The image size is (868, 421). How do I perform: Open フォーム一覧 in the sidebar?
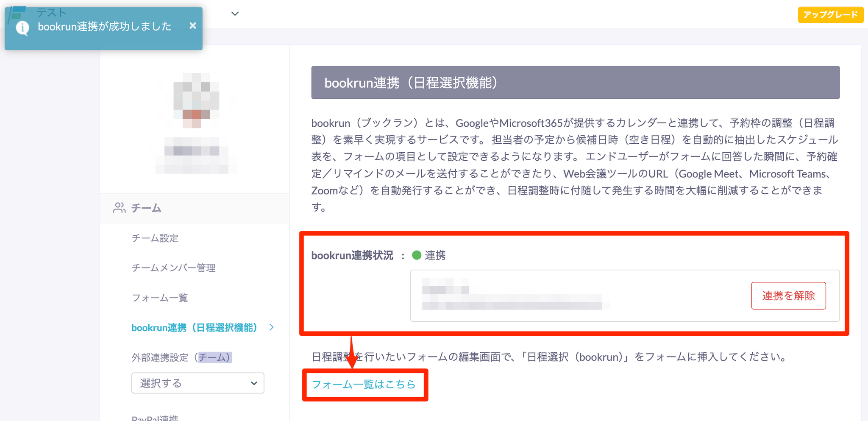click(160, 298)
